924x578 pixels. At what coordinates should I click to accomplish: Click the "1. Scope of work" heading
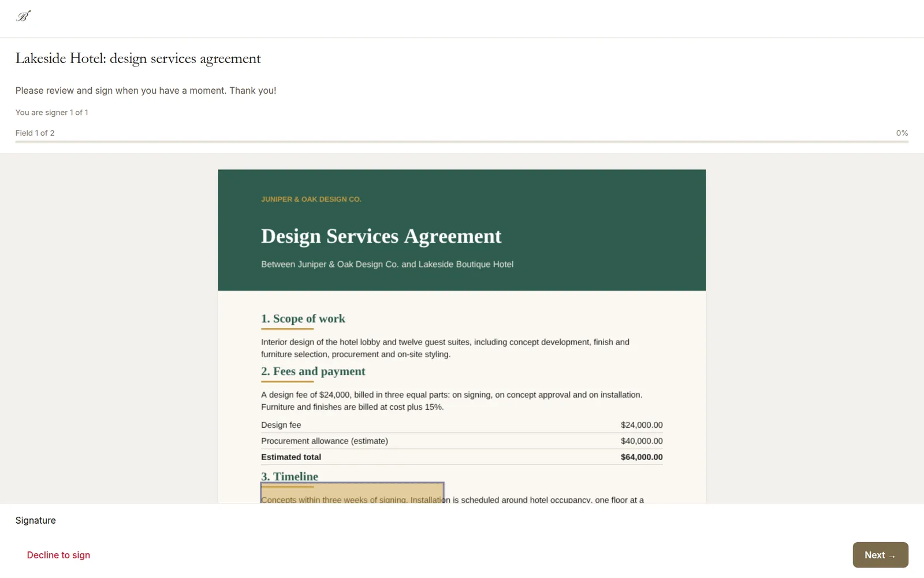coord(303,318)
